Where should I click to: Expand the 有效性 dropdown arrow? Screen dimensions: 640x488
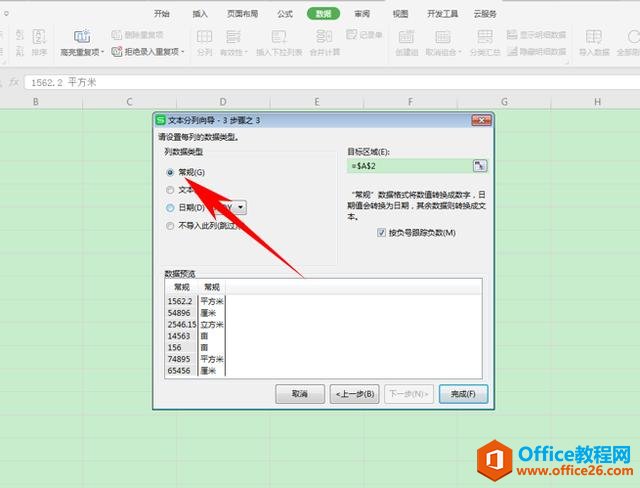[x=246, y=52]
